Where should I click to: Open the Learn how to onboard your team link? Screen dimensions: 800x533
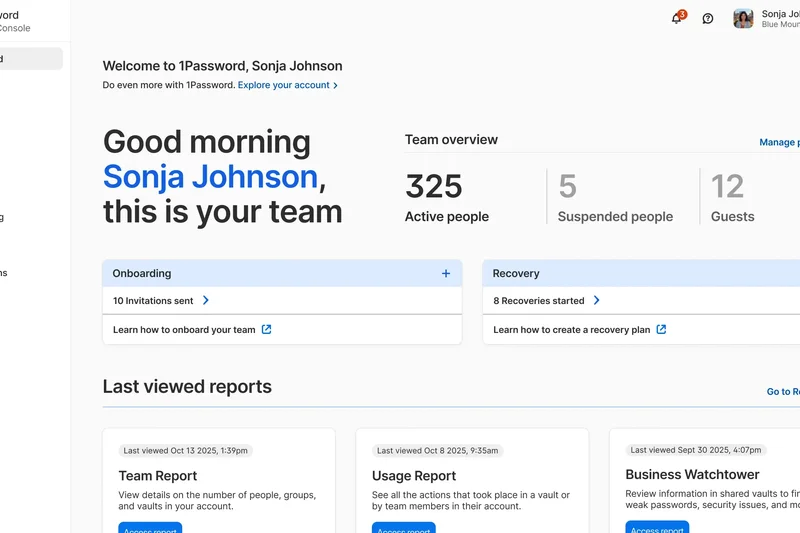pos(184,329)
